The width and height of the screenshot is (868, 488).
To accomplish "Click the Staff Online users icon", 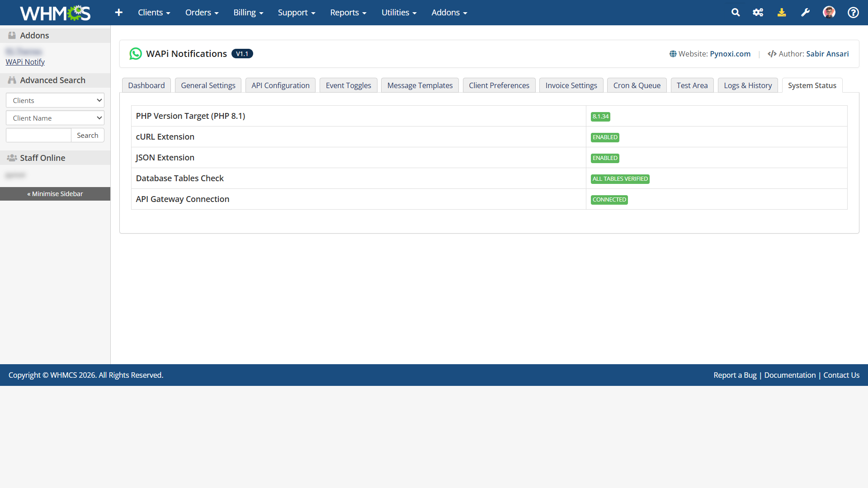I will (x=12, y=158).
